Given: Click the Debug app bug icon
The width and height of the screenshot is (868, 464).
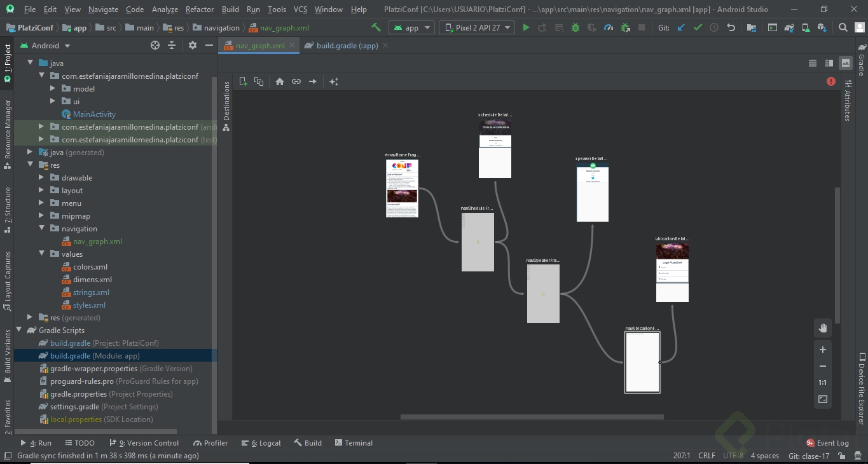Looking at the screenshot, I should [x=575, y=28].
